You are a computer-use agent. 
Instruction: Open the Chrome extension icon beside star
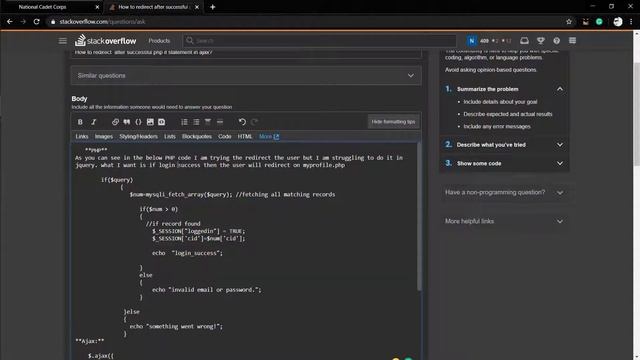point(585,22)
